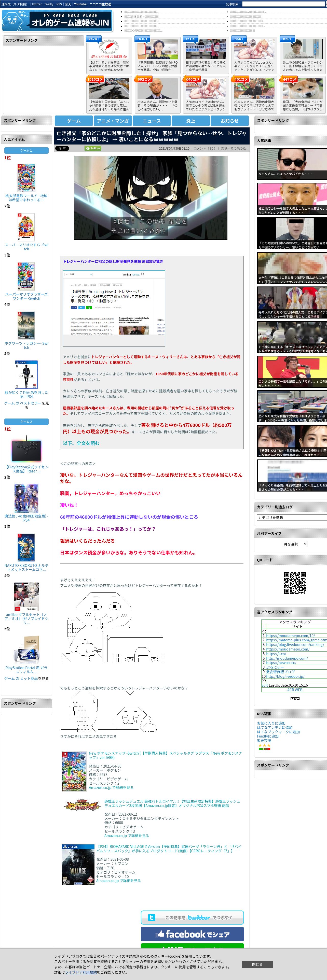Click the QR code image
327x980 pixels.
[295, 582]
